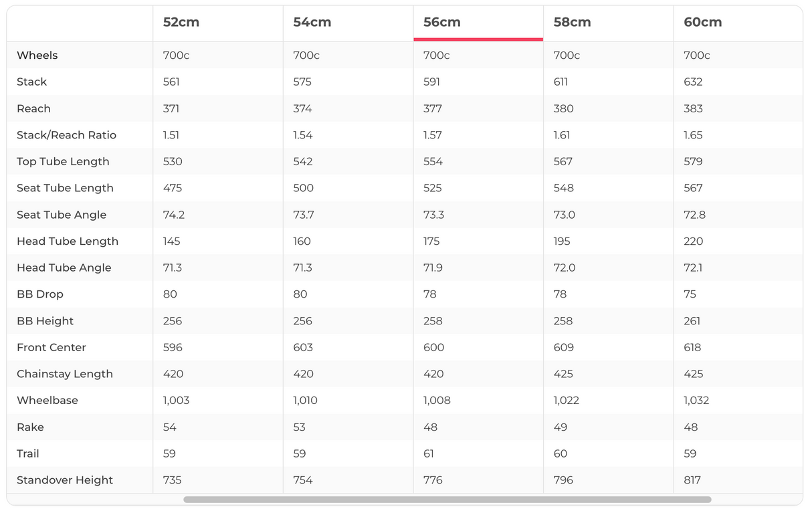
Task: Click the 56cm Trail value 61
Action: (429, 453)
